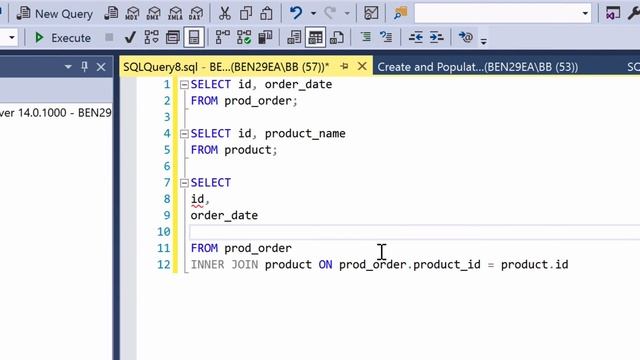Click line number 12 in the margin
640x360 pixels.
click(x=164, y=264)
